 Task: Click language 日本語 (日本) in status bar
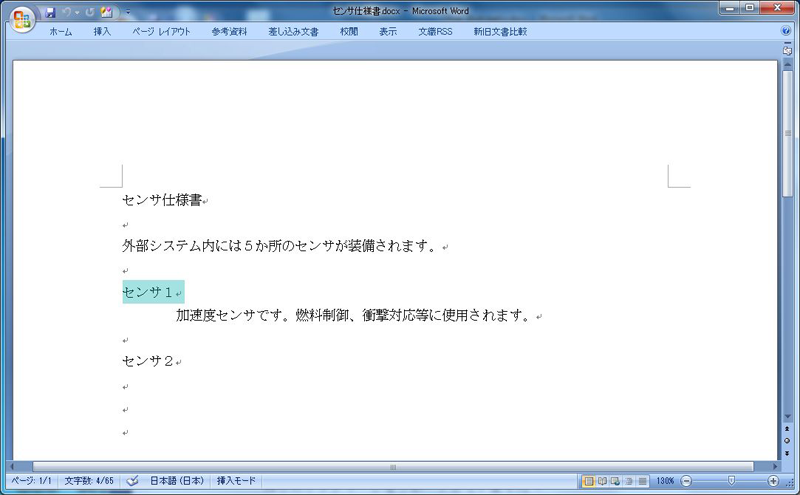coord(177,481)
